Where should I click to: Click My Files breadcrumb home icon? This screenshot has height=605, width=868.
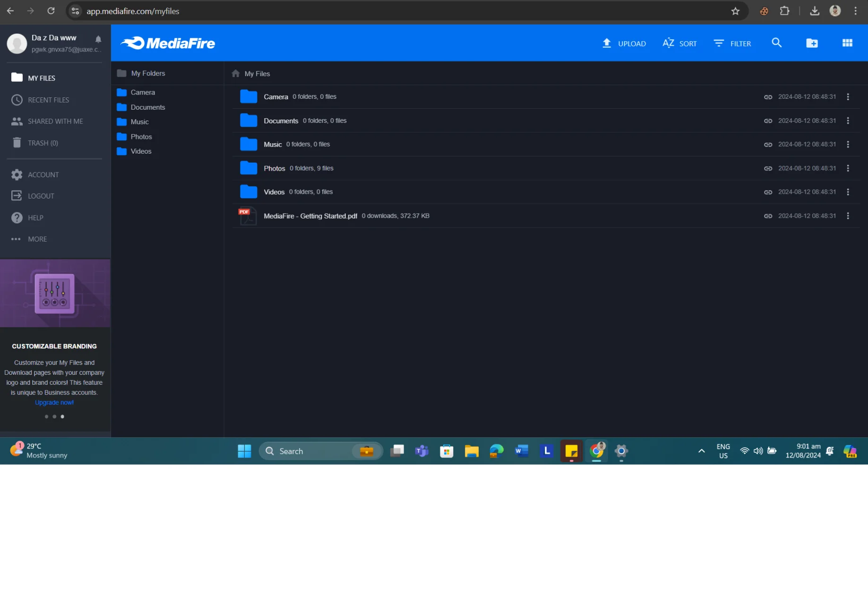click(236, 74)
